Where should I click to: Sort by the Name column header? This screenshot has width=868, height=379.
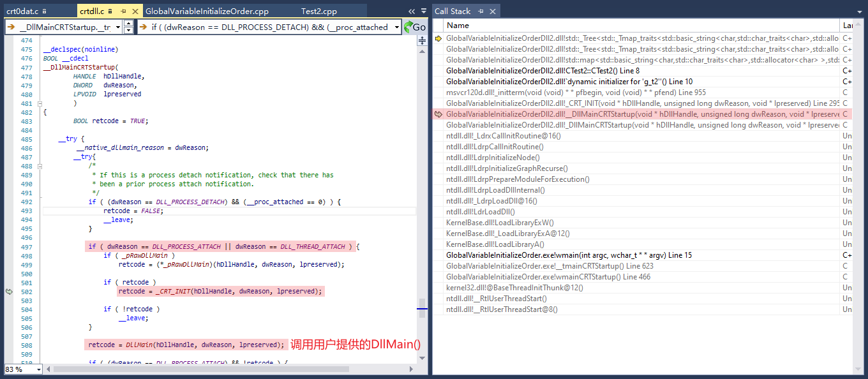pyautogui.click(x=642, y=26)
